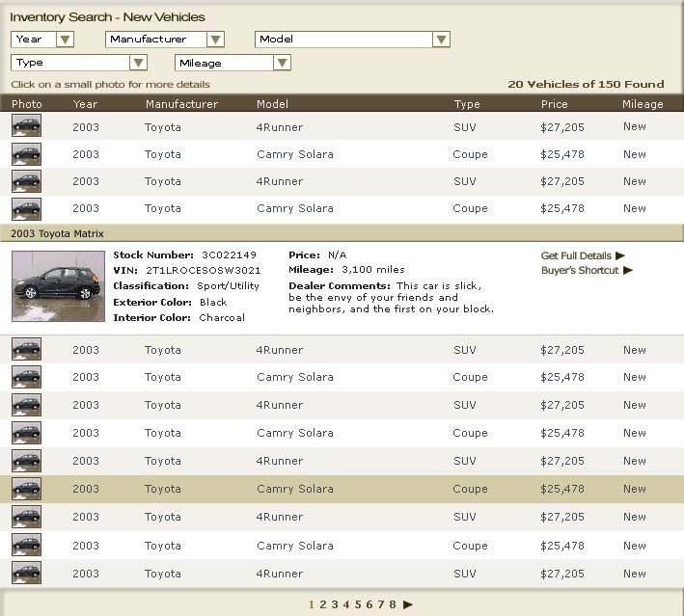This screenshot has width=684, height=616.
Task: Click Buyer's Shortcut link
Action: click(580, 270)
